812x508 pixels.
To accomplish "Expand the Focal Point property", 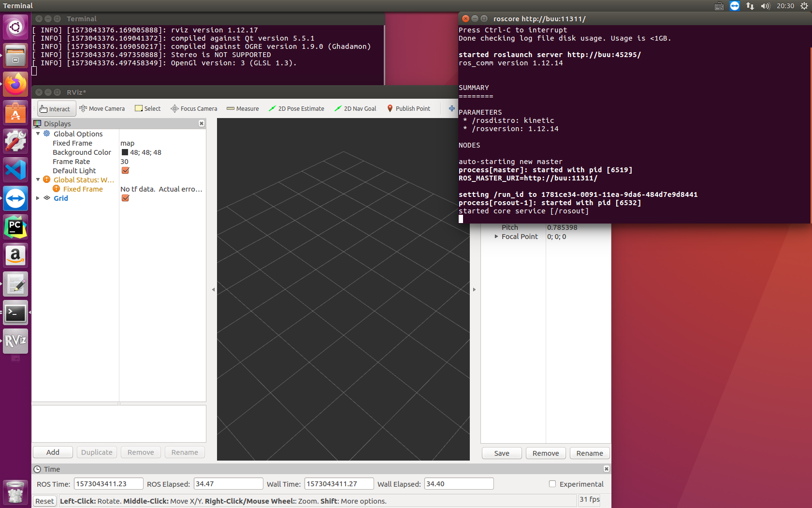I will point(496,237).
